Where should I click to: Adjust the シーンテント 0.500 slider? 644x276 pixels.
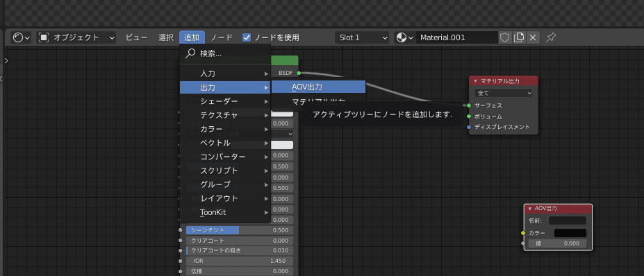click(240, 230)
